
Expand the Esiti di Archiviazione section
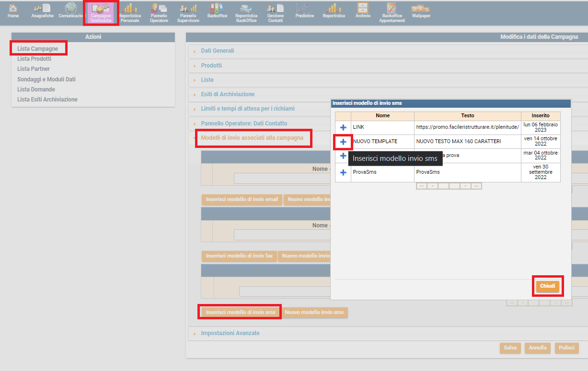[228, 94]
